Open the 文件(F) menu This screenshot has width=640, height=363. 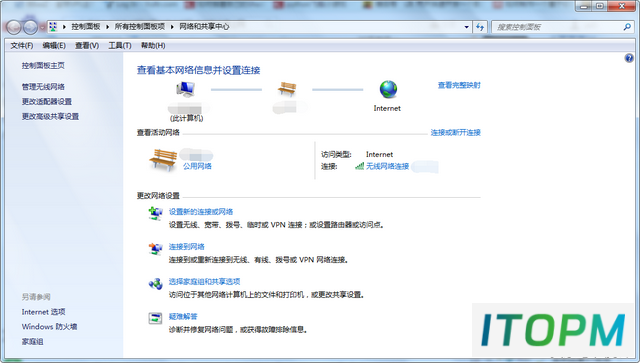coord(22,46)
